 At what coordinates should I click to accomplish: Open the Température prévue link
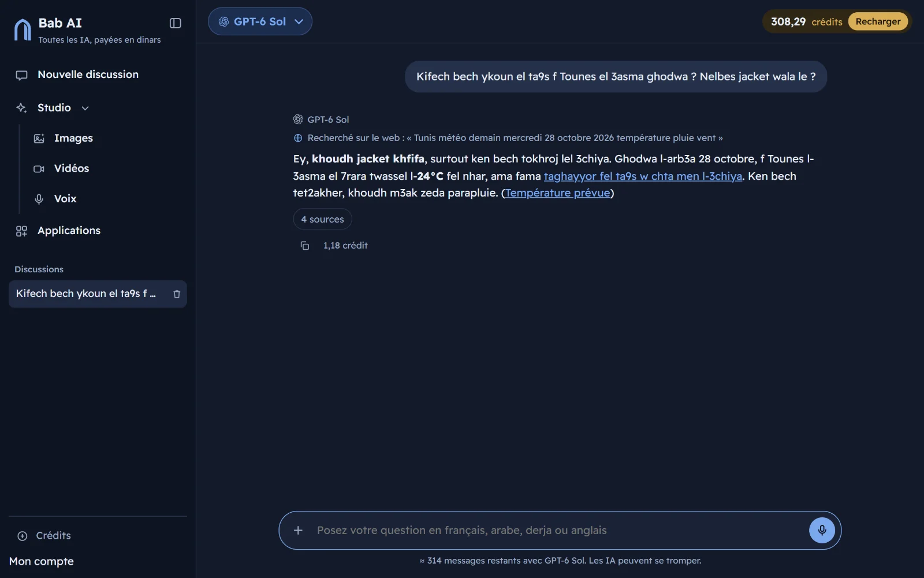click(557, 193)
